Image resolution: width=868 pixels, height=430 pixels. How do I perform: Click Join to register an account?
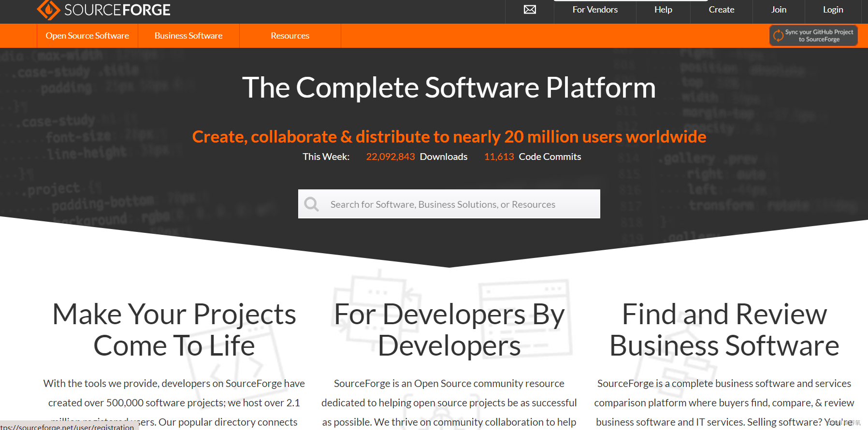(779, 10)
